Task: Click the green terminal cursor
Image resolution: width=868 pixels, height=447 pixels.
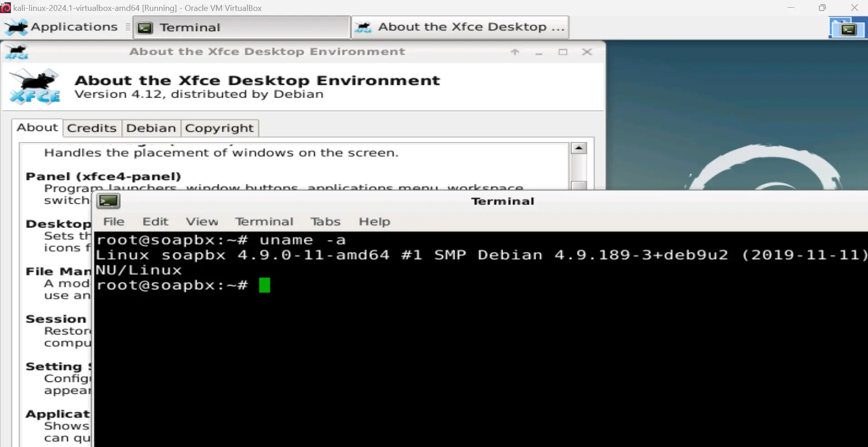Action: pos(265,285)
